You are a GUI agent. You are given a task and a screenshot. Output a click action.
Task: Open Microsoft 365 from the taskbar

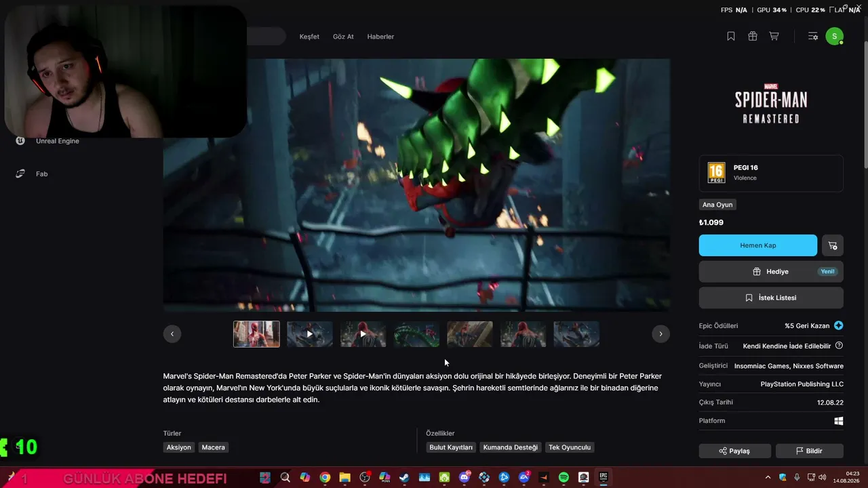click(x=384, y=478)
